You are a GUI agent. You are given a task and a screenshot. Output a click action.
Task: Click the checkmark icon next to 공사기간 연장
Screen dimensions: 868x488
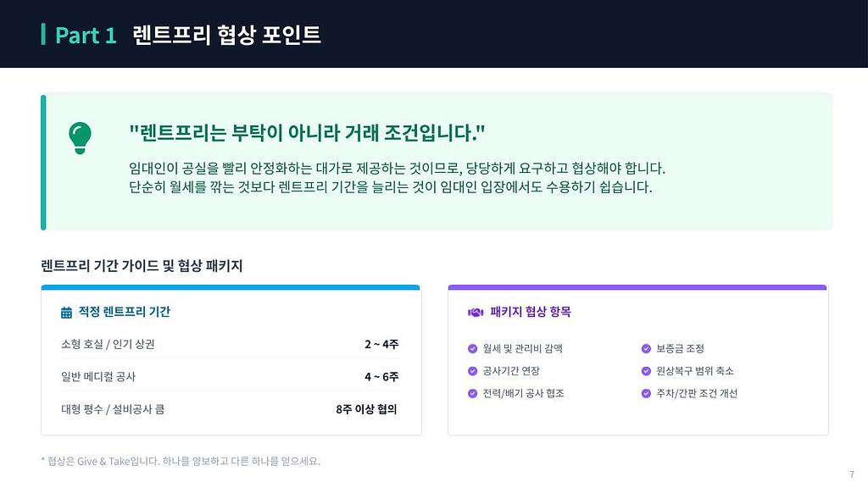pos(473,371)
